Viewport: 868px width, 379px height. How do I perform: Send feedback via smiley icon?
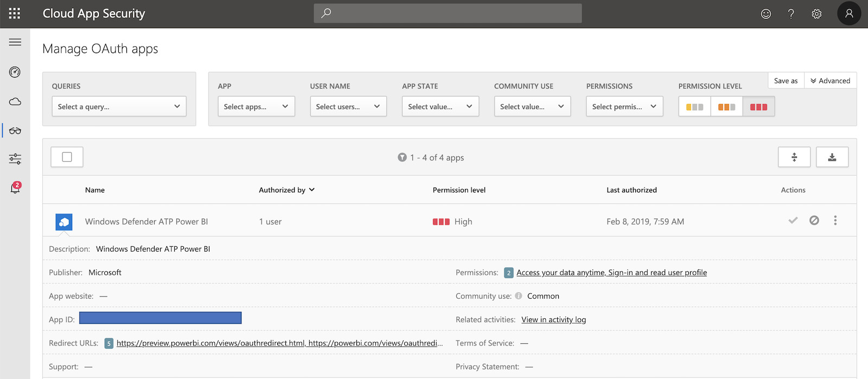tap(766, 14)
